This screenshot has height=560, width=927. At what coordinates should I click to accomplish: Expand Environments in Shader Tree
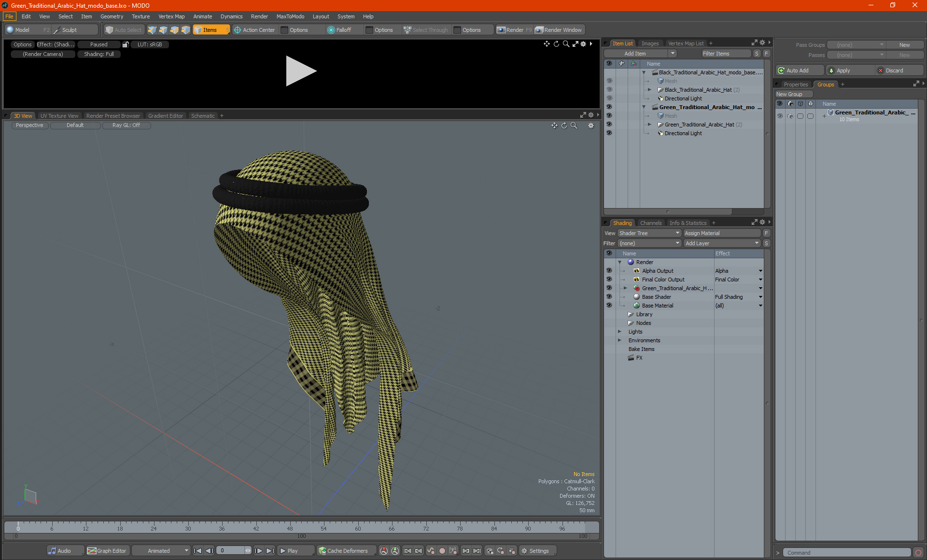(619, 340)
